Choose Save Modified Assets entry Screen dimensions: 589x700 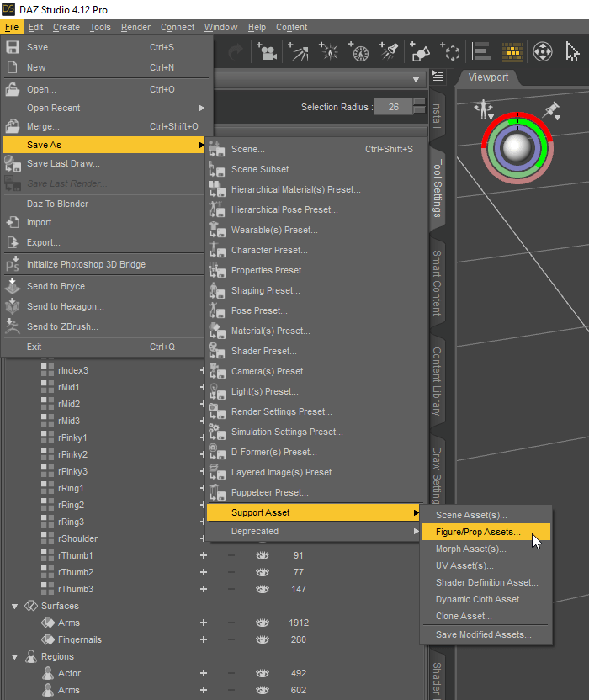[486, 634]
